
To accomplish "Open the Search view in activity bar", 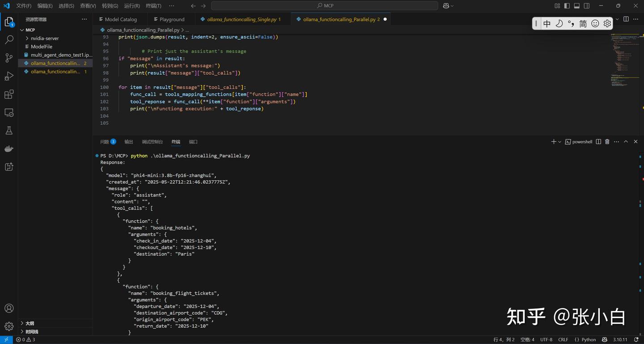I will 9,40.
